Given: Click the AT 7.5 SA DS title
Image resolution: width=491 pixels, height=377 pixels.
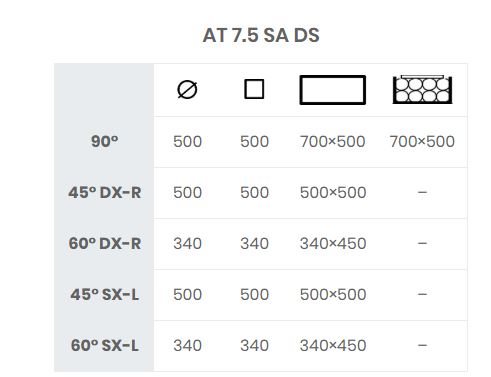Looking at the screenshot, I should click(x=261, y=35).
